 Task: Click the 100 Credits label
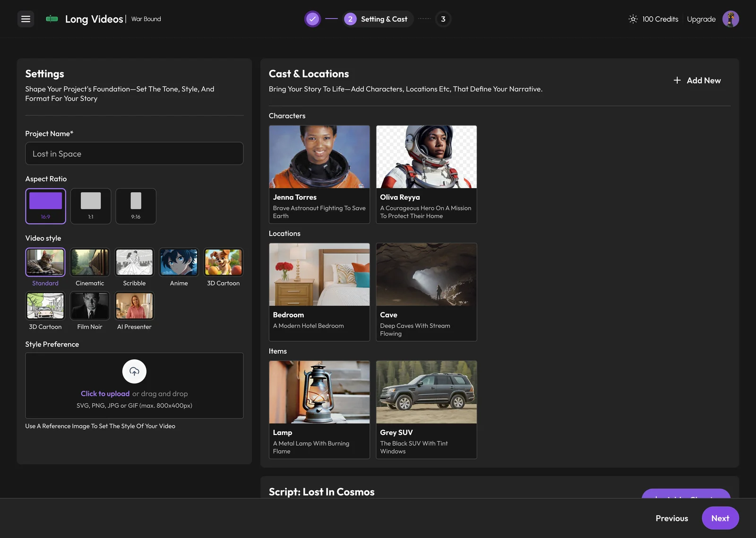click(x=660, y=19)
